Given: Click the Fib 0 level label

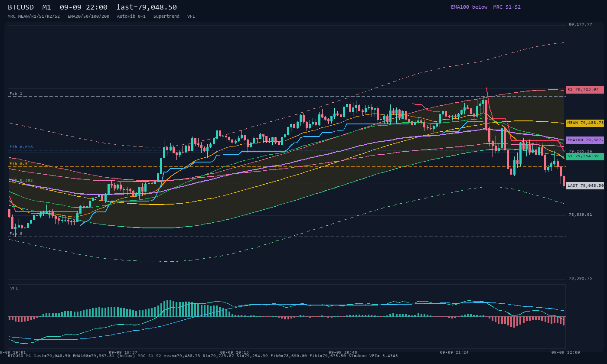Looking at the screenshot, I should click(16, 234).
